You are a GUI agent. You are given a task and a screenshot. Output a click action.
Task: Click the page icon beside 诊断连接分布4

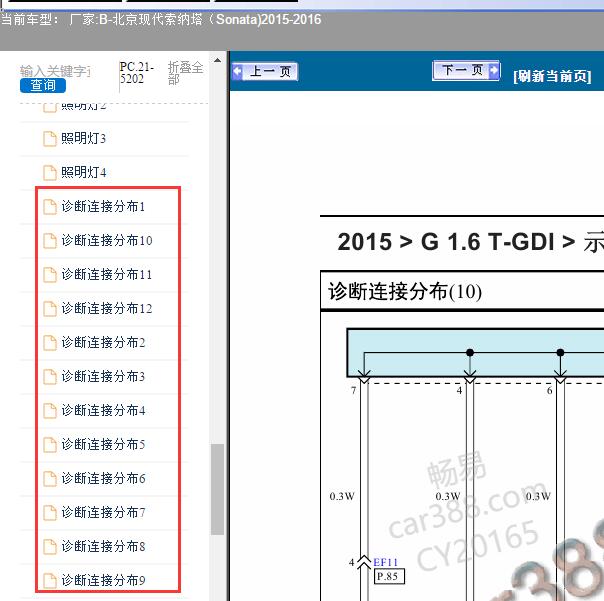tap(50, 410)
